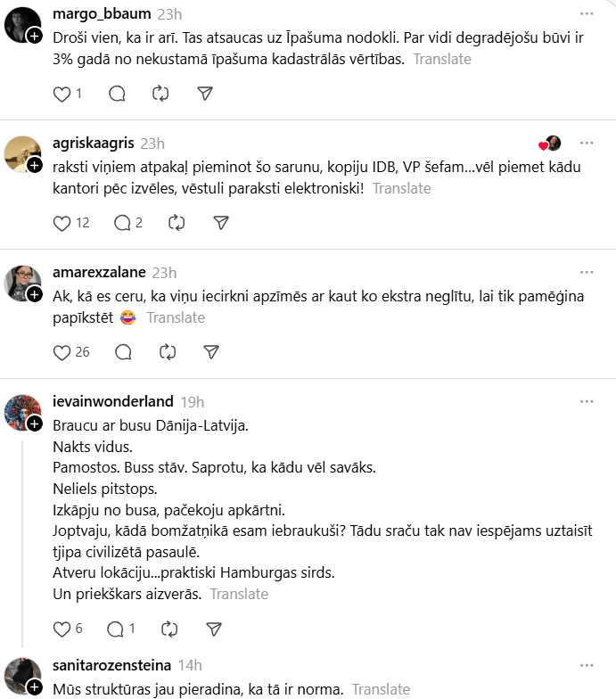Like margo_bbaum's post with the heart

[62, 94]
